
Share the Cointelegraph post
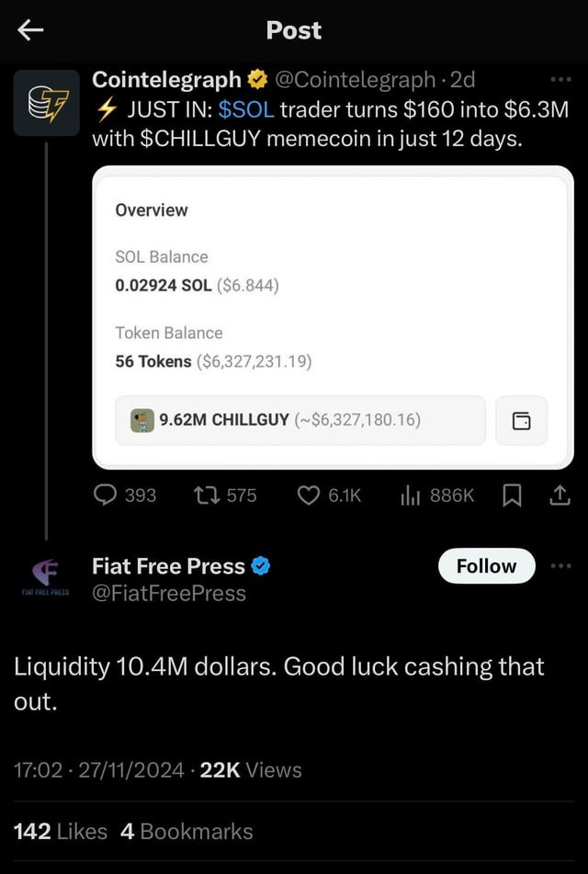point(560,495)
